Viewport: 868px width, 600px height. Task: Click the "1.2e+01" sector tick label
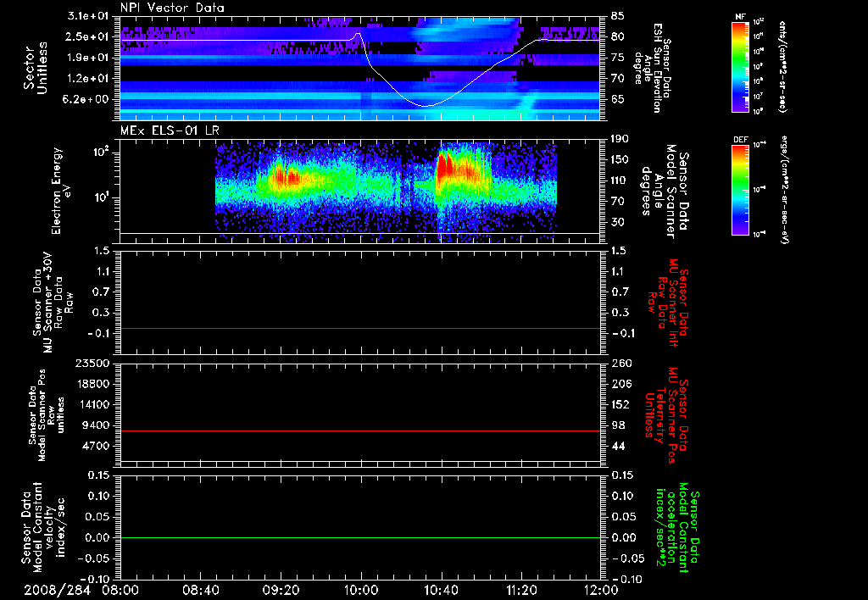pos(88,79)
